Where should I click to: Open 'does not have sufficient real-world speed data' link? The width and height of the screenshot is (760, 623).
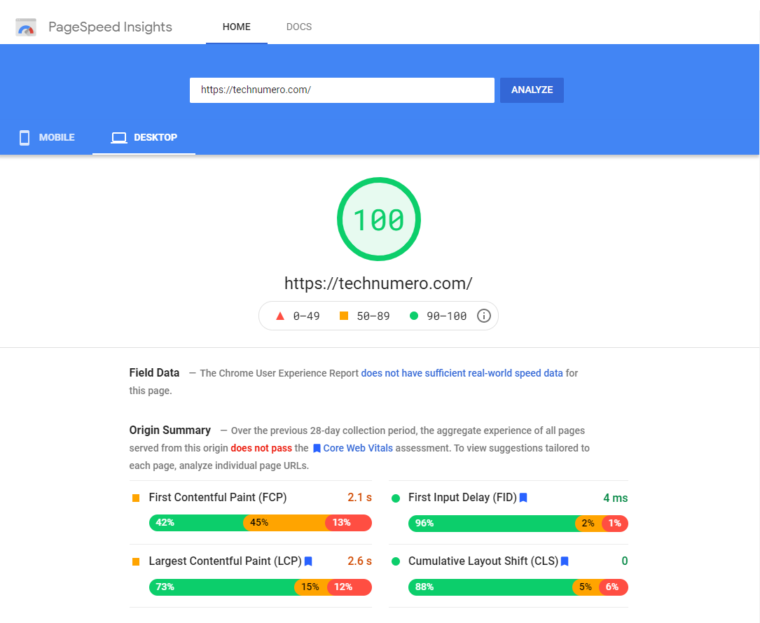coord(462,373)
